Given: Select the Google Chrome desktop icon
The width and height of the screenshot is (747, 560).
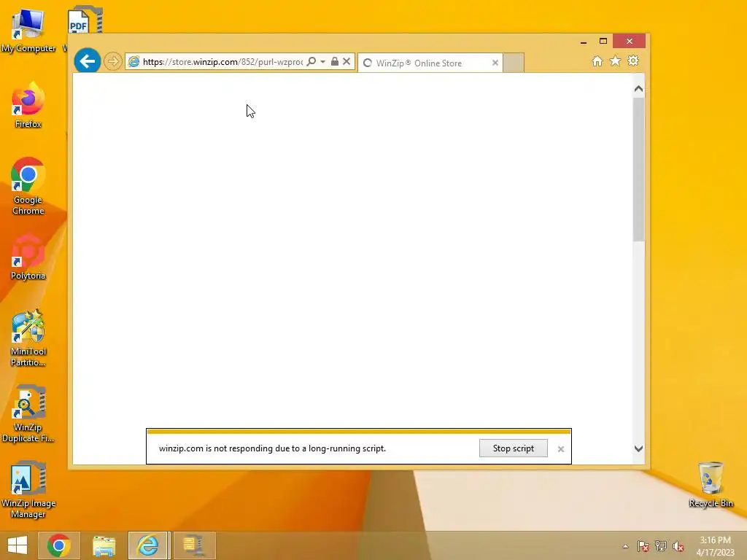Looking at the screenshot, I should 28,186.
